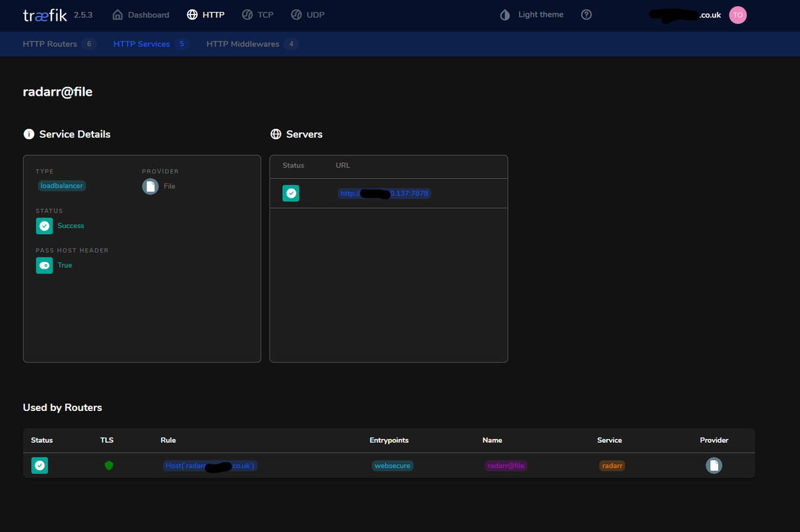Click the Service Details info icon
Image resolution: width=800 pixels, height=532 pixels.
click(x=29, y=134)
